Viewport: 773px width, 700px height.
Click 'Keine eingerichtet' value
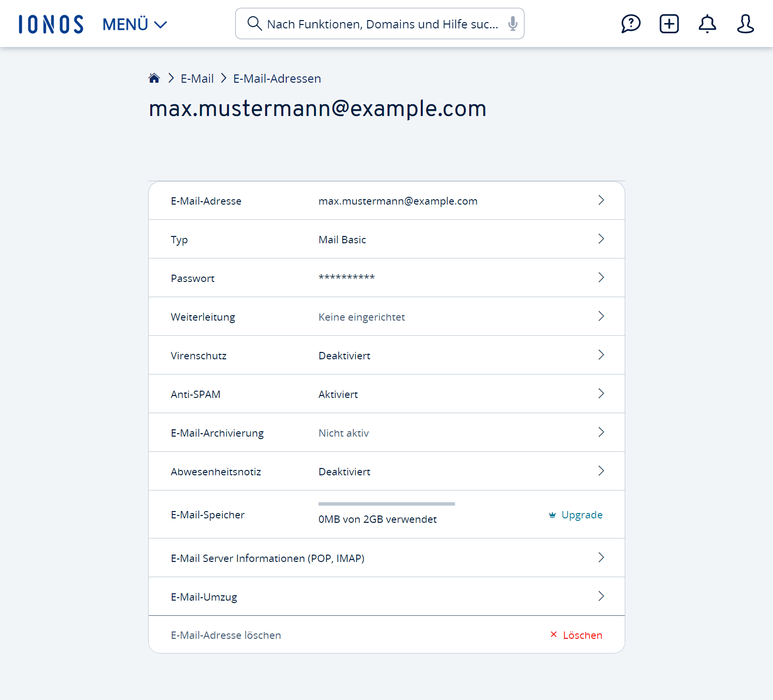362,317
